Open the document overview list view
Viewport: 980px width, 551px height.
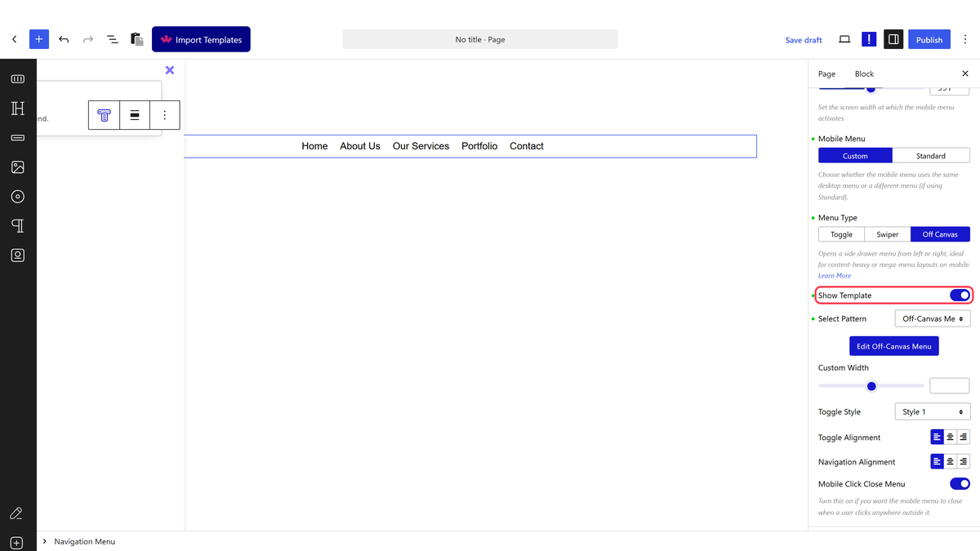click(x=113, y=39)
